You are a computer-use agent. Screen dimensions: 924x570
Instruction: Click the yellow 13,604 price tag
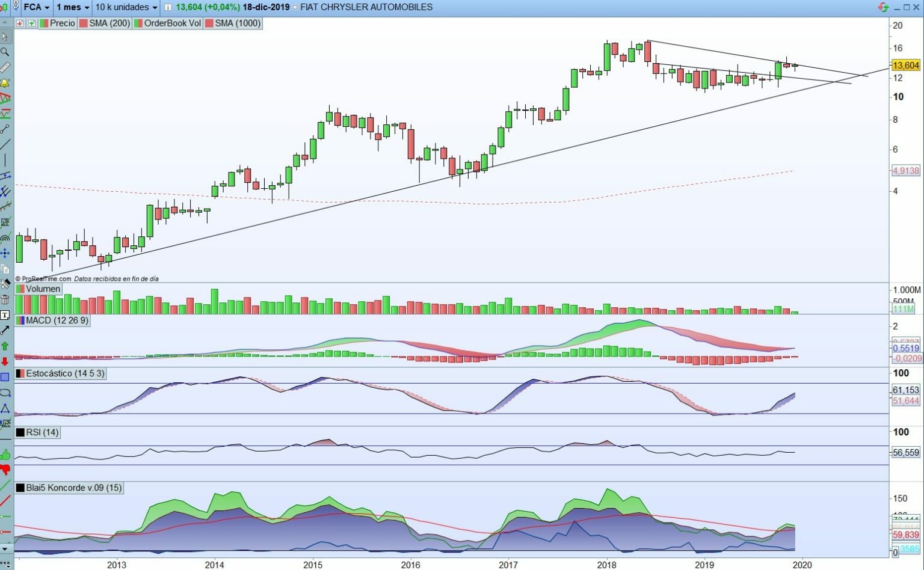pos(905,66)
